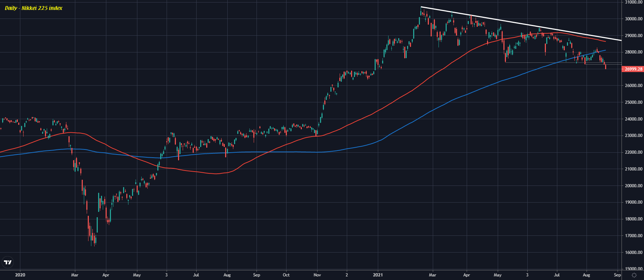
Task: Select the 15000.00 price axis label
Action: click(634, 269)
